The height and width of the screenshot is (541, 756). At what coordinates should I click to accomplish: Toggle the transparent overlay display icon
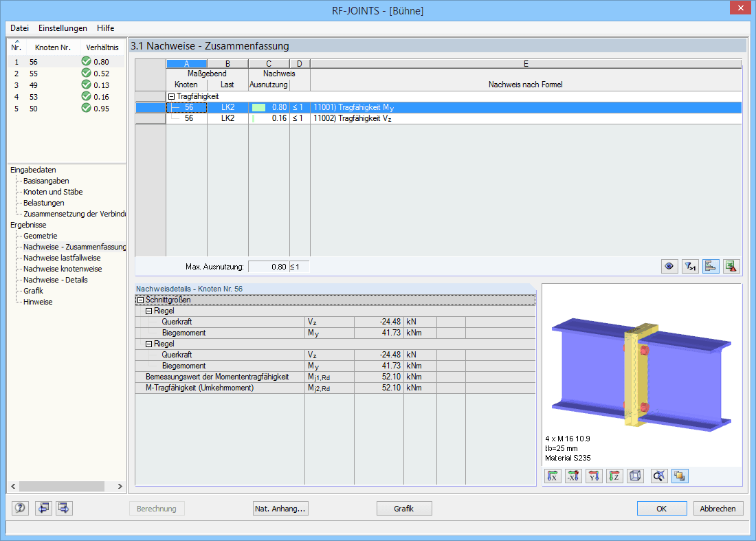point(679,476)
